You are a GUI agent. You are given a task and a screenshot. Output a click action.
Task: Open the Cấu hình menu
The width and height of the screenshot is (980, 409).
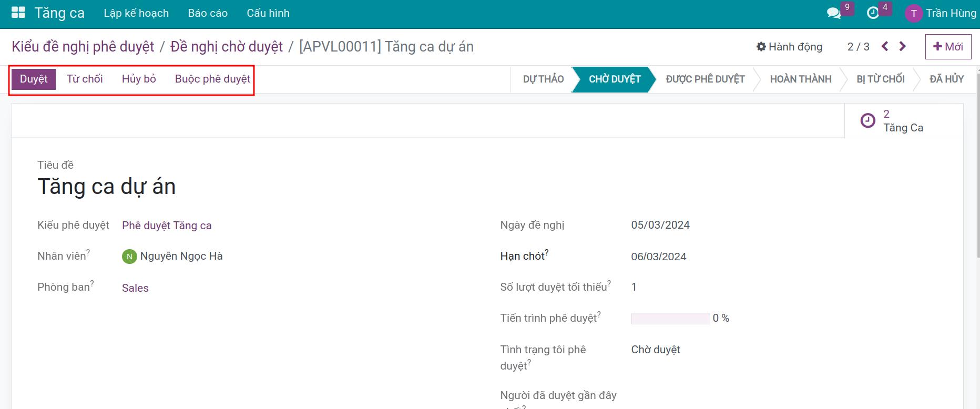tap(268, 13)
